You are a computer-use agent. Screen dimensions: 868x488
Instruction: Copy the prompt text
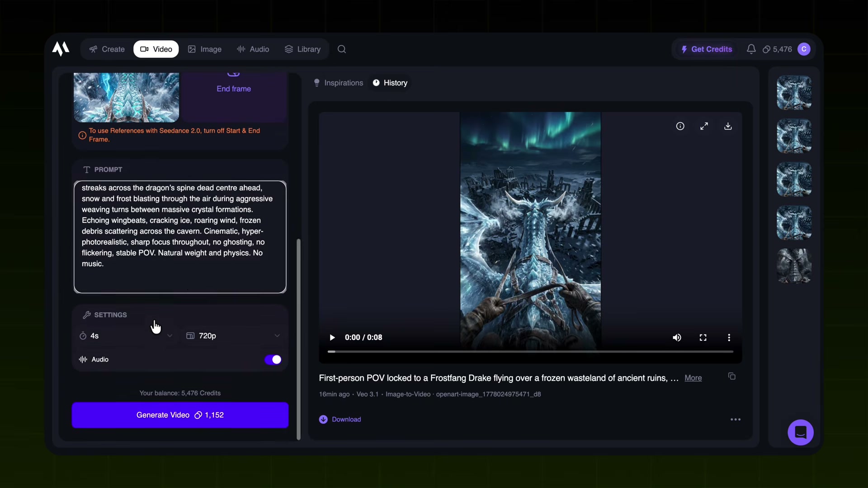coord(732,376)
